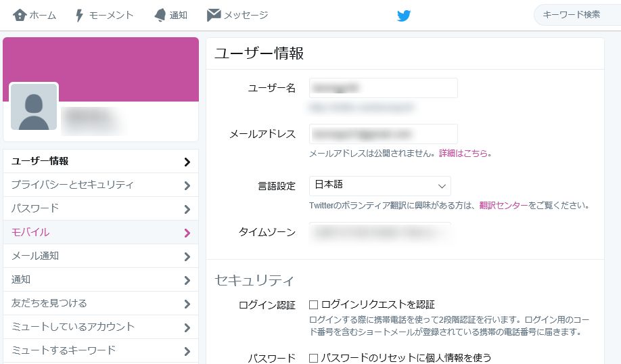Click chevron next to 友だちを見つける
The image size is (621, 364).
tap(187, 304)
